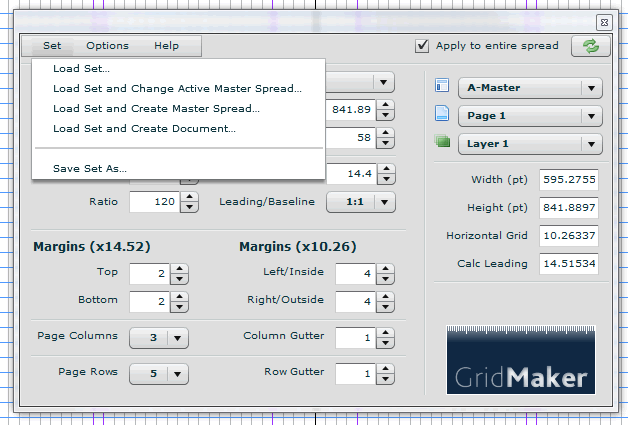Click the 14.4 input field
The image size is (628, 425).
(x=352, y=174)
